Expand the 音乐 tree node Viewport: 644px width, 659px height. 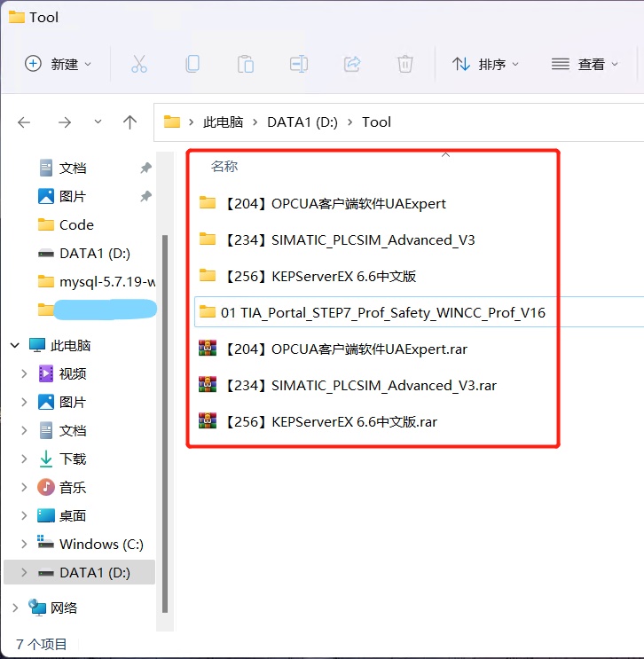[24, 487]
